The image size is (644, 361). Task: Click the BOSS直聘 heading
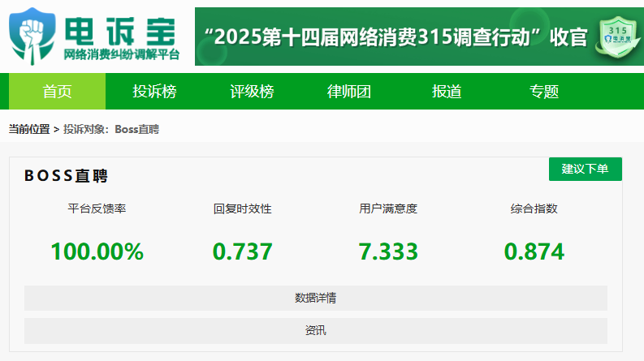coord(66,175)
